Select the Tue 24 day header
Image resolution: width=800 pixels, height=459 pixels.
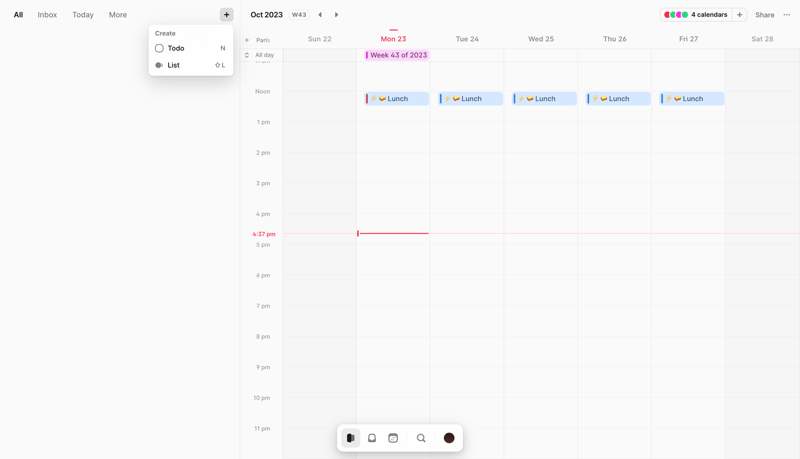point(467,39)
